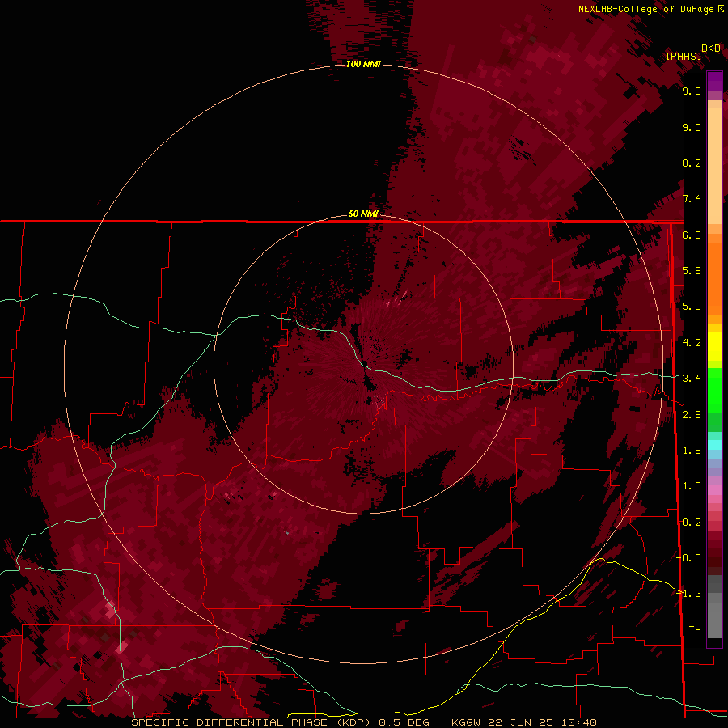Click the -1.3 legend value

pyautogui.click(x=689, y=594)
